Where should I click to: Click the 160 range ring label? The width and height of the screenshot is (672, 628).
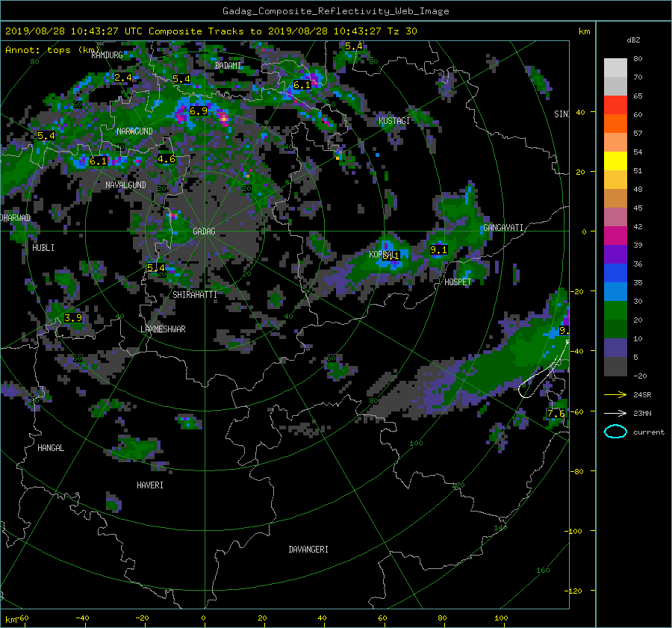click(x=543, y=571)
